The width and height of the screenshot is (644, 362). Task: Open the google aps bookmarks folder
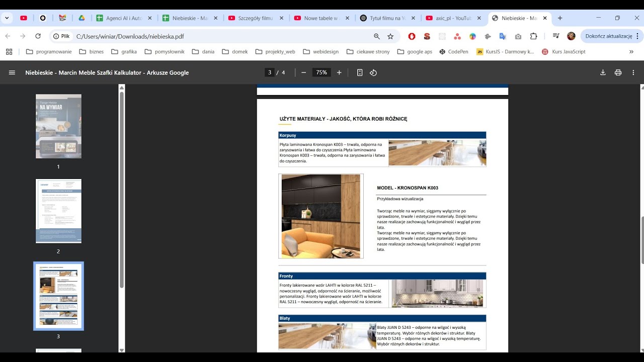tap(415, 51)
